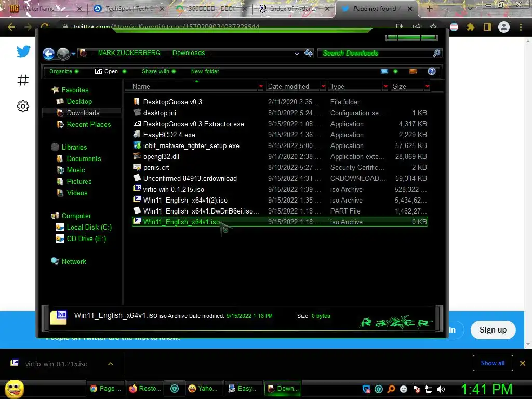
Task: Select the desktop.ini file
Action: point(159,113)
